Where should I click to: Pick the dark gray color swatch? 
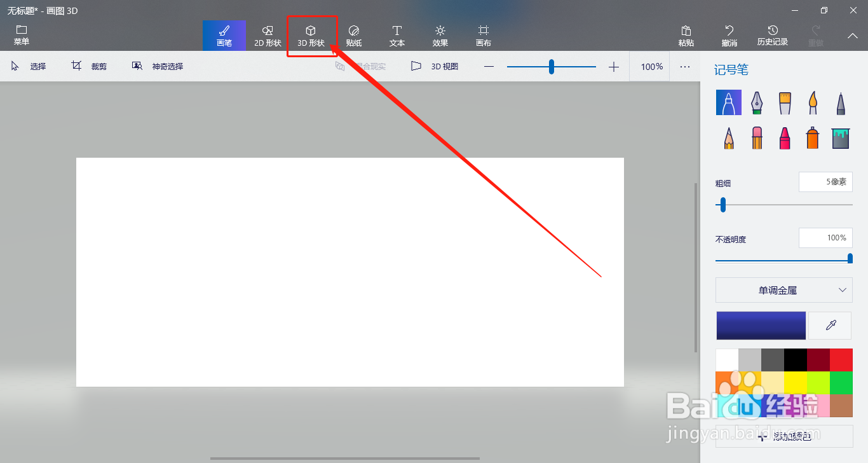(x=773, y=360)
